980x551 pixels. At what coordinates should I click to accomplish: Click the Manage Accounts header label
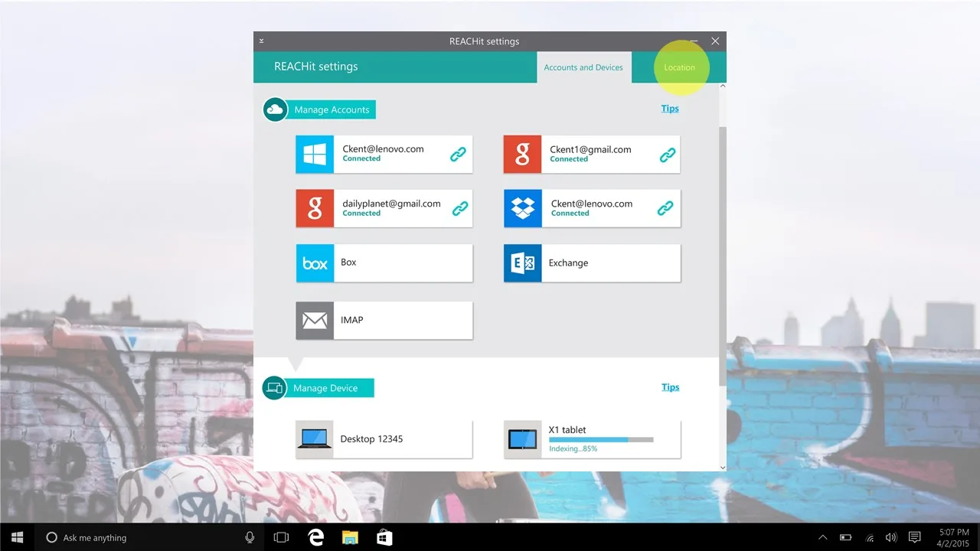[x=332, y=109]
